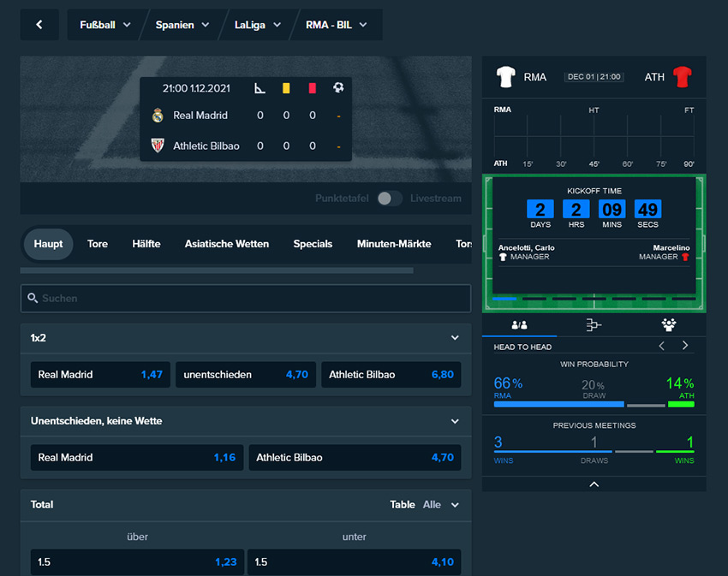Switch to the Specials tab
The height and width of the screenshot is (576, 728).
313,244
